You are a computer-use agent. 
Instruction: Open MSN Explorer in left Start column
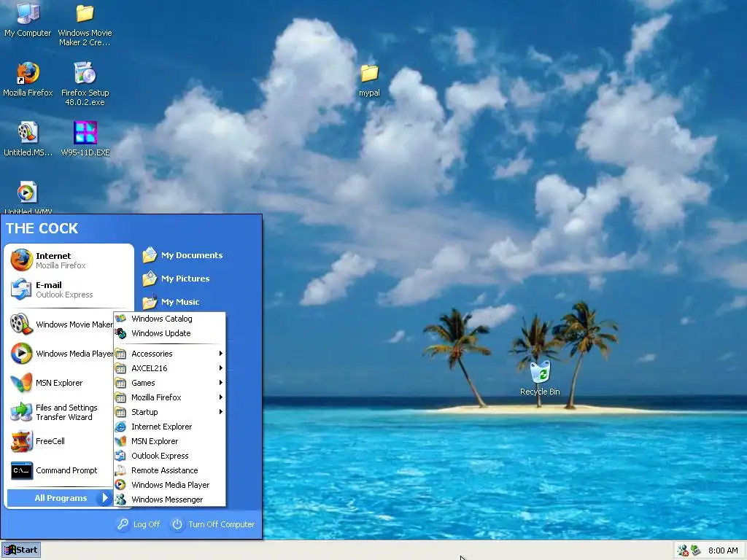click(x=61, y=383)
